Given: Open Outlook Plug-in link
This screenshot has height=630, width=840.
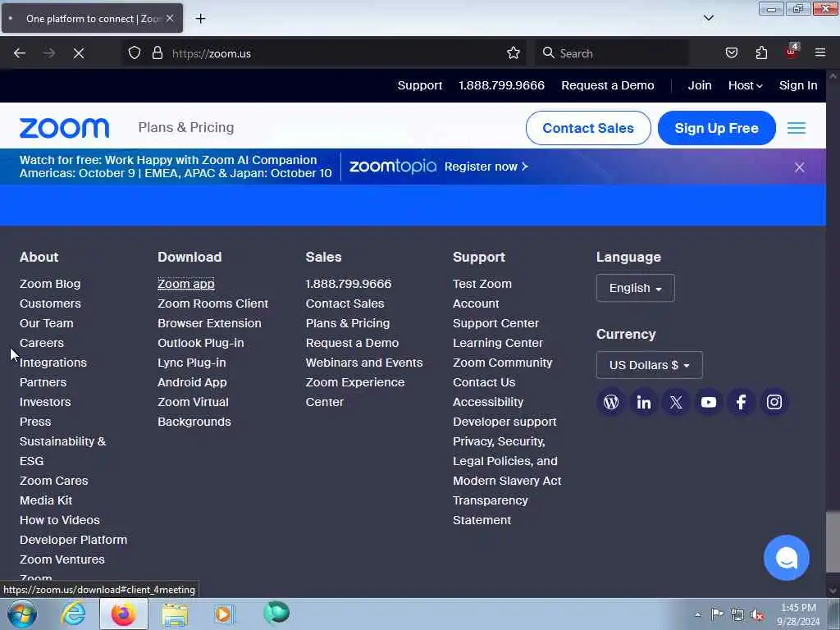Looking at the screenshot, I should coord(201,343).
